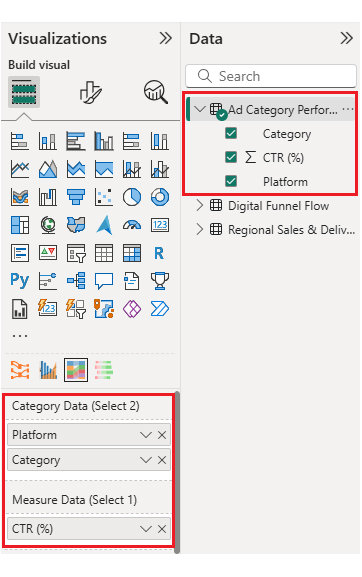Pick the Stacked area chart visual
This screenshot has height=577, width=362.
pos(76,169)
